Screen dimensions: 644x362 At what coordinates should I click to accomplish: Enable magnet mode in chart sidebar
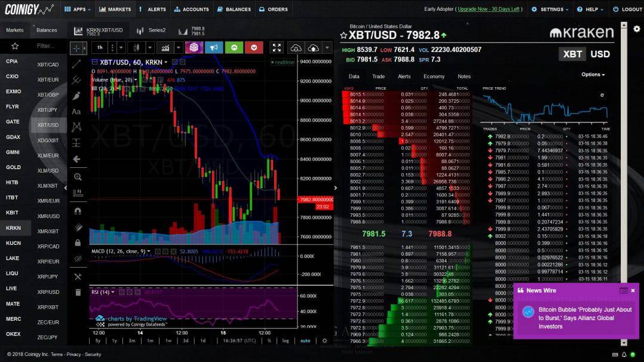click(x=78, y=211)
